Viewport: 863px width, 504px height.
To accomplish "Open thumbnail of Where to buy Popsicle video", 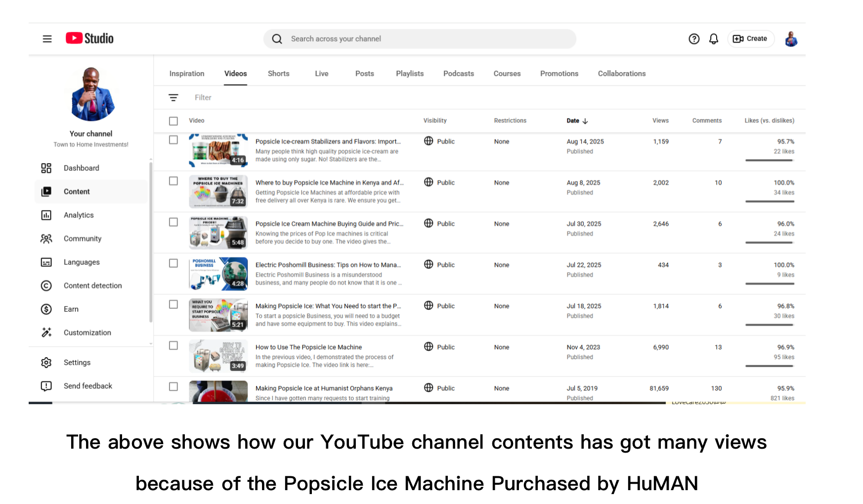I will 218,191.
